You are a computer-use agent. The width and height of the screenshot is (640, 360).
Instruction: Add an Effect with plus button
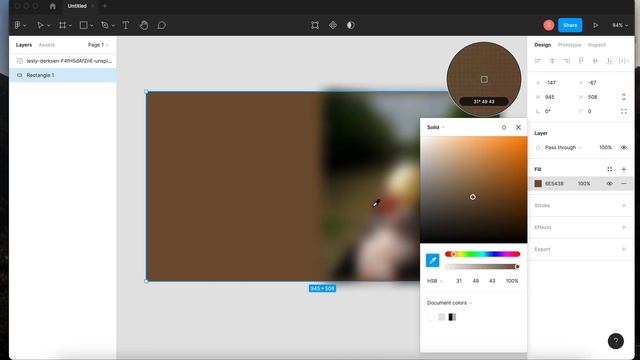click(x=624, y=227)
